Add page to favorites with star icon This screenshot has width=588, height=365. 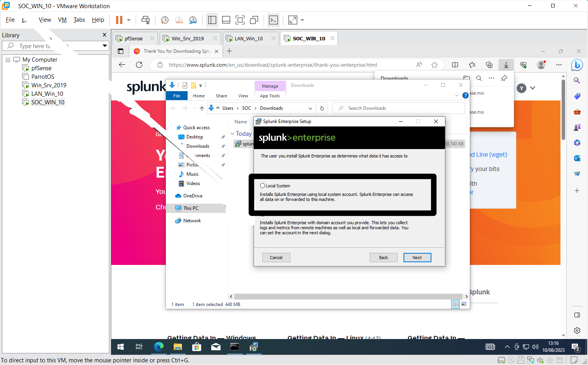[x=435, y=65]
